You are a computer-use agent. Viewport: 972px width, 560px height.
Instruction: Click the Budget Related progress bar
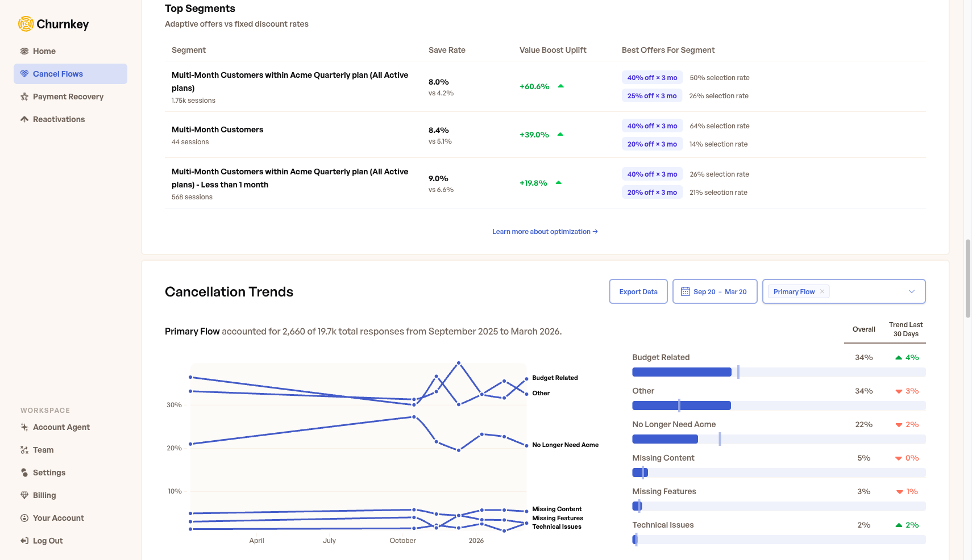(778, 372)
